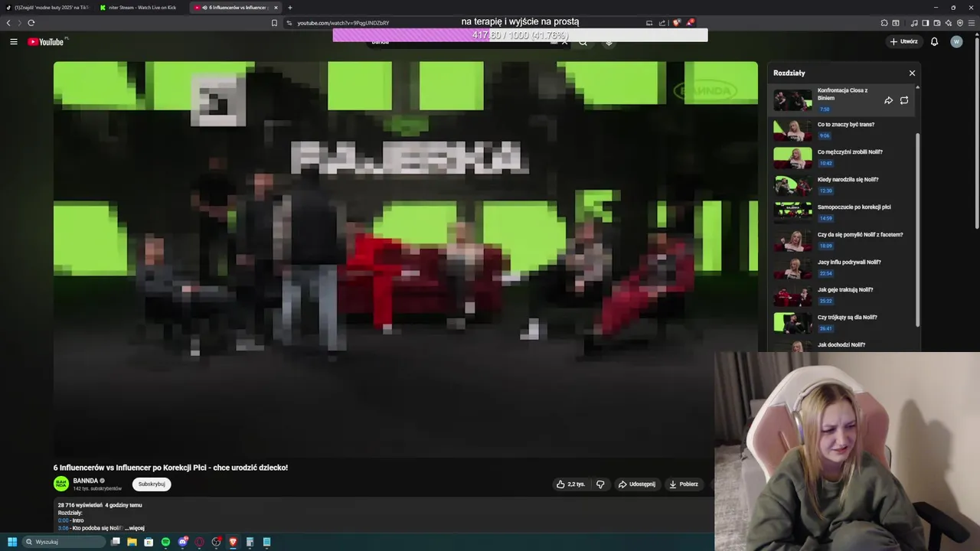Switch to the TikTok 'modne buty 2025' tab
This screenshot has width=980, height=551.
point(49,8)
